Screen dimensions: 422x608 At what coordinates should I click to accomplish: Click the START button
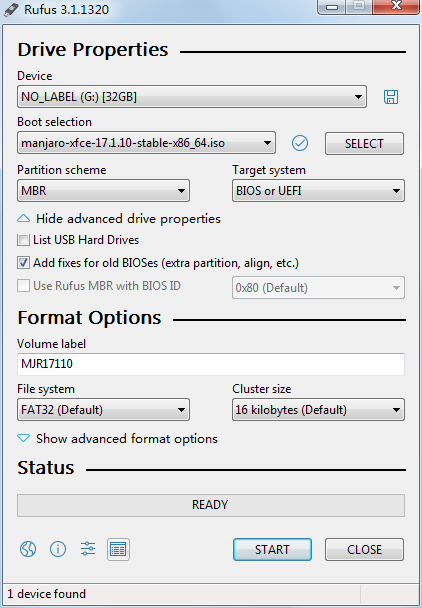tap(272, 549)
